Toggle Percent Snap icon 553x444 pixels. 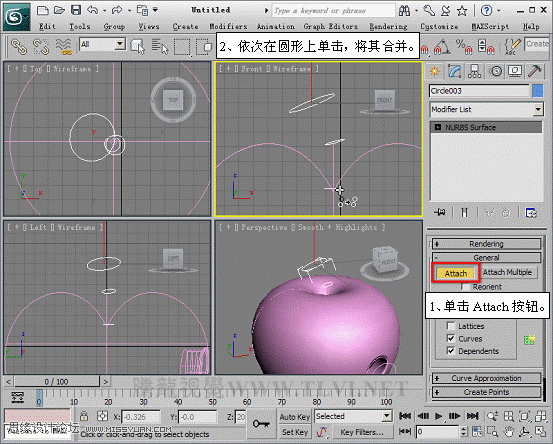pos(464,47)
